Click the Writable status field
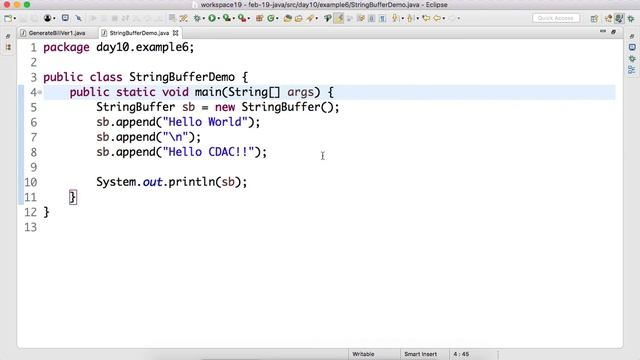 tap(363, 354)
